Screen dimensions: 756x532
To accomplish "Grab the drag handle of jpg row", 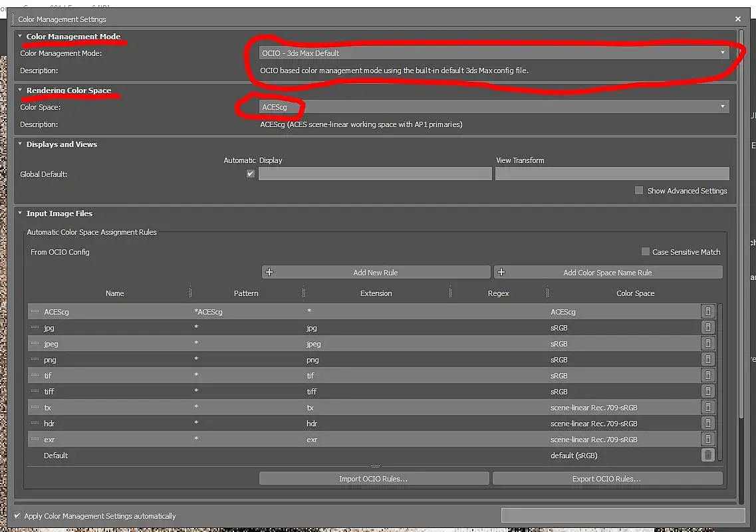I will pos(35,327).
